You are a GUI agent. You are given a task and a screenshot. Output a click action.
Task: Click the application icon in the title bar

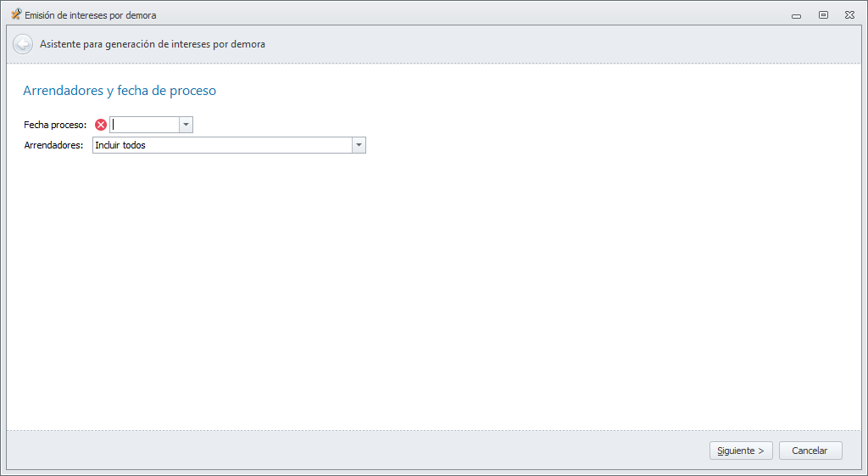tap(15, 14)
